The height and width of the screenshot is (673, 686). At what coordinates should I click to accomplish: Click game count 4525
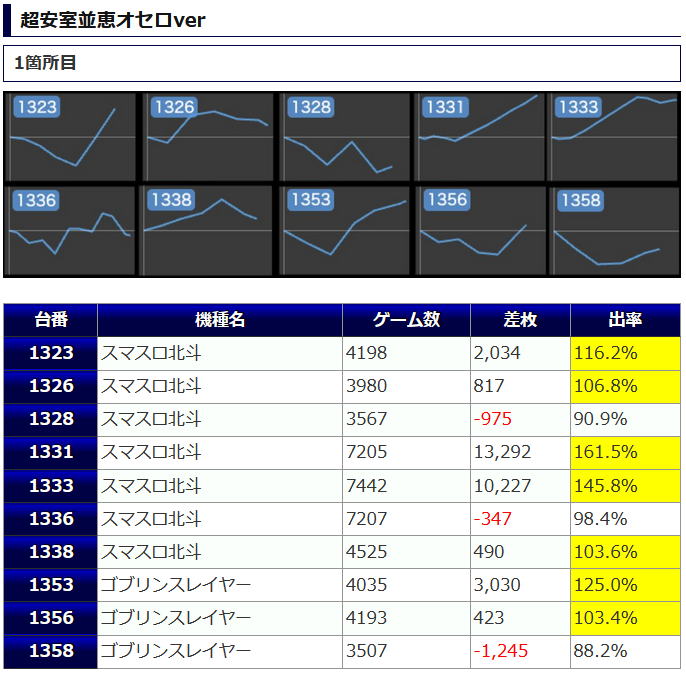pyautogui.click(x=367, y=552)
